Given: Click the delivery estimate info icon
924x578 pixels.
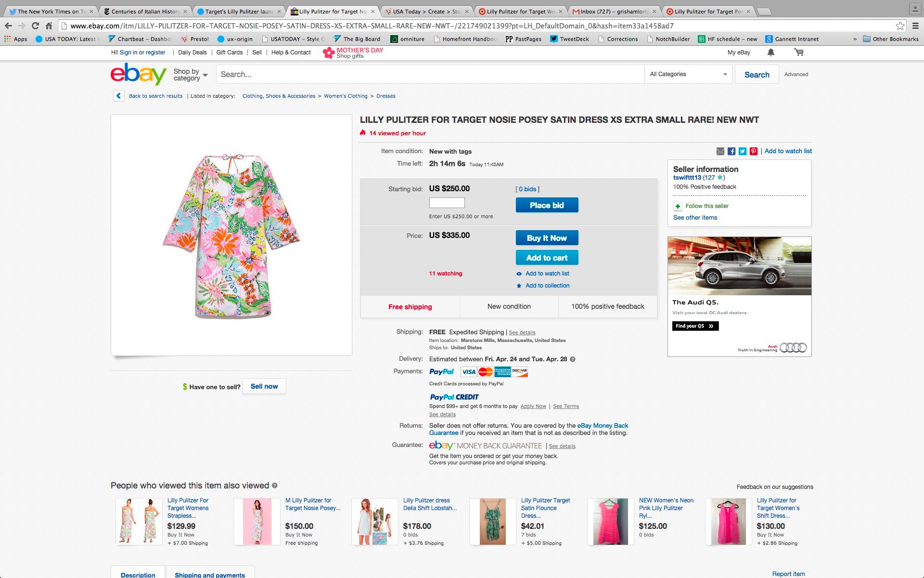Looking at the screenshot, I should [x=572, y=359].
